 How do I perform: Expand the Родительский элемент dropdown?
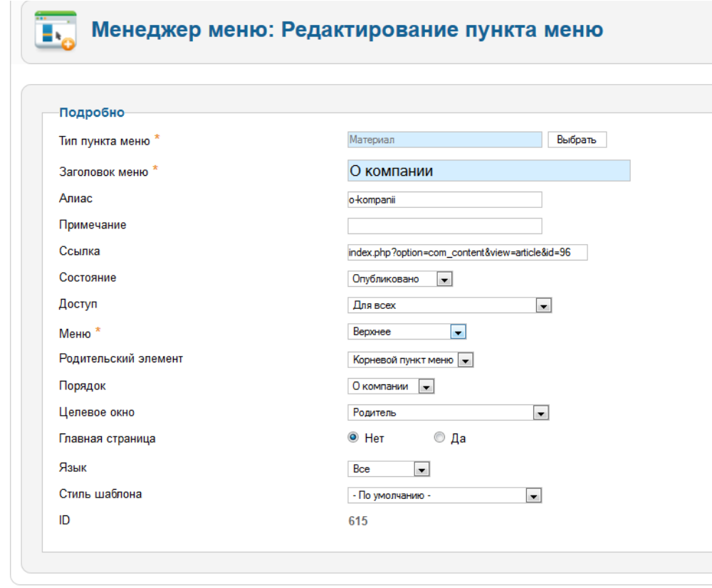tap(410, 360)
